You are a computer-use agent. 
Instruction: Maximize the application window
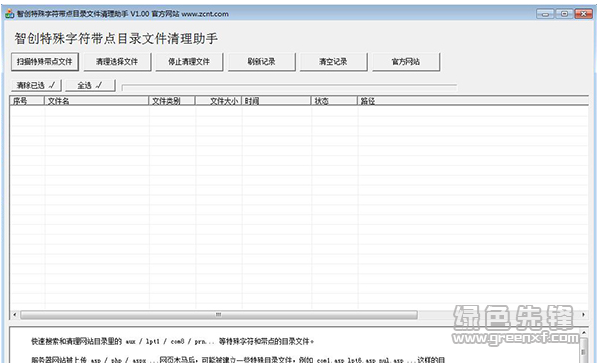coord(564,14)
